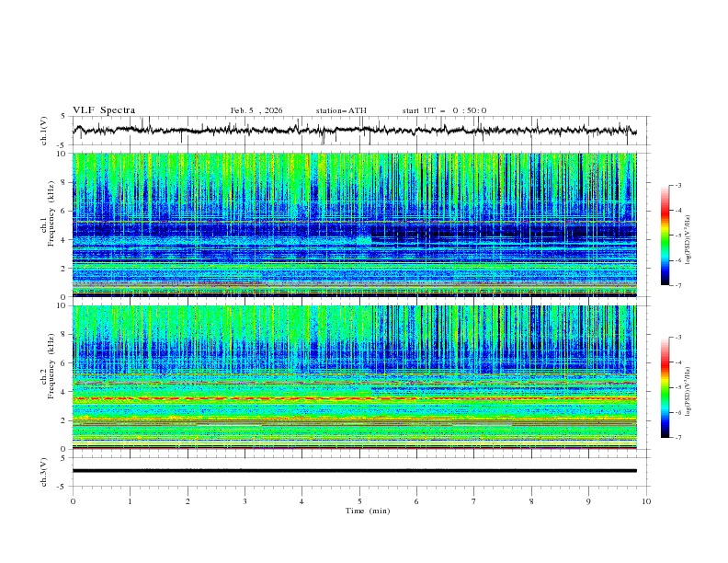Screen dimensions: 728x563
Task: Click the ch.3 voltage waveform trace panel
Action: (361, 472)
